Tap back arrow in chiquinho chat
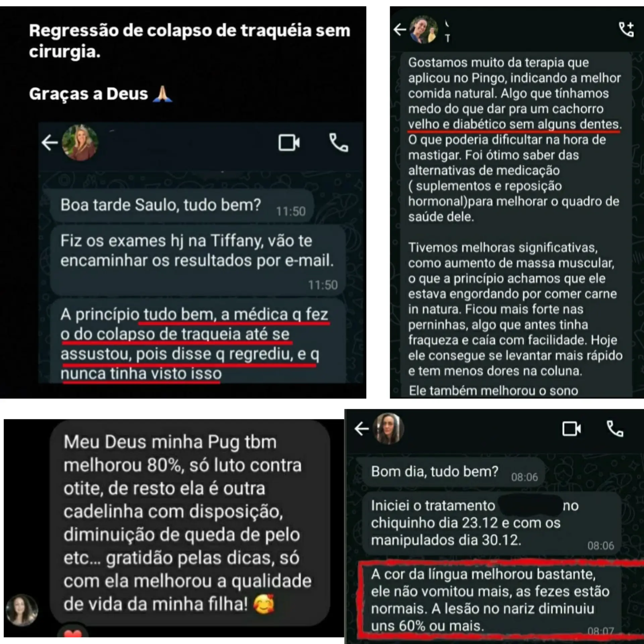644x644 pixels. click(362, 429)
